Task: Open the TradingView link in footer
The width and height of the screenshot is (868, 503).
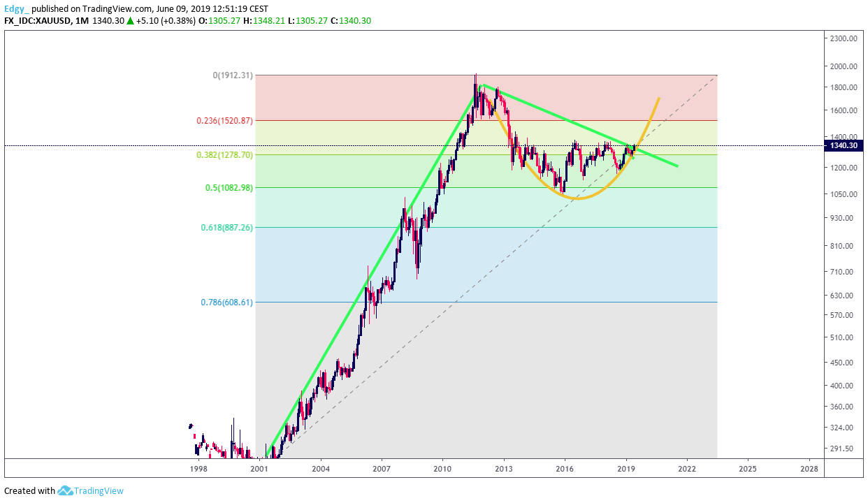Action: (x=99, y=491)
